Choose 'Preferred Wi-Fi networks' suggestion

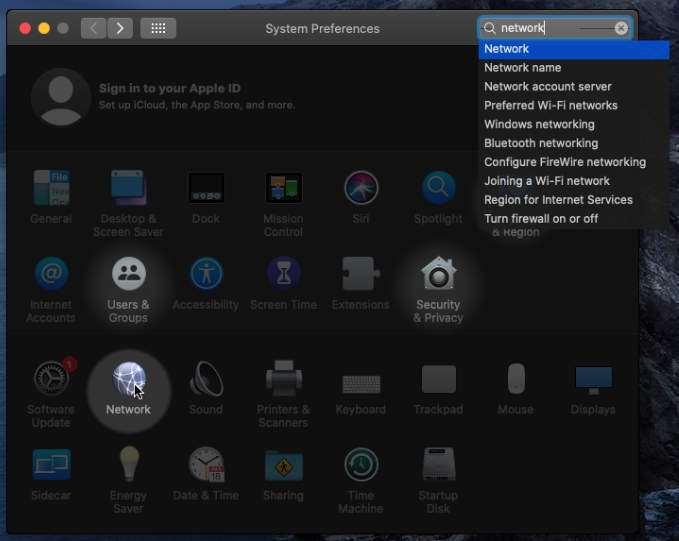pyautogui.click(x=574, y=106)
